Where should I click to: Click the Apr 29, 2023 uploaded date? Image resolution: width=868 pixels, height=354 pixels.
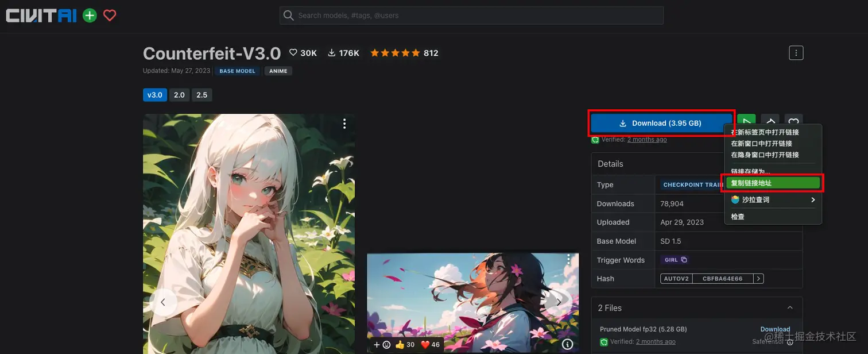[682, 222]
